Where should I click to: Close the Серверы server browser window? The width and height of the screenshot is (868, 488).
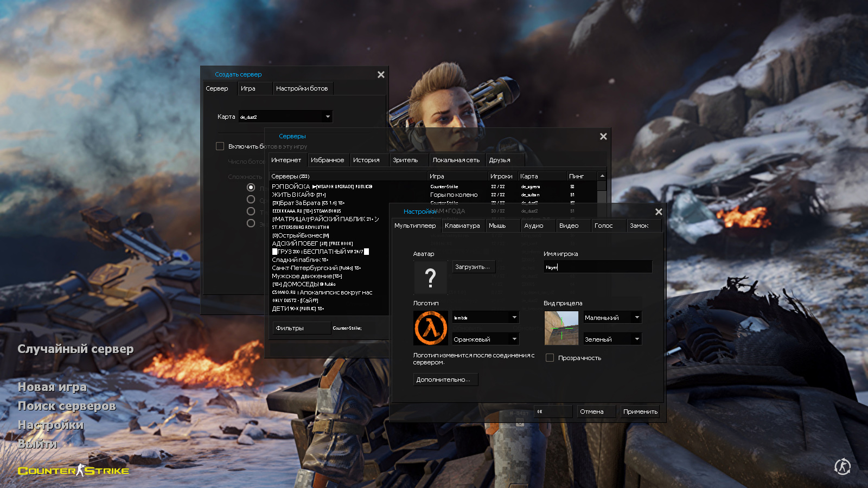pos(603,137)
